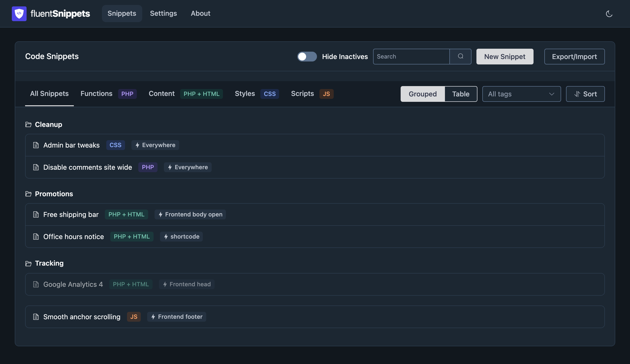The height and width of the screenshot is (364, 630).
Task: Click the file icon beside Admin bar tweaks
Action: 36,145
